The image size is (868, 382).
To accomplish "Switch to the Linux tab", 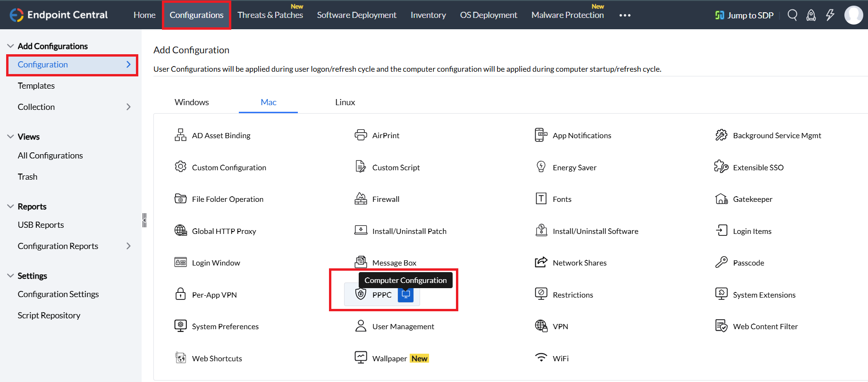I will 345,102.
